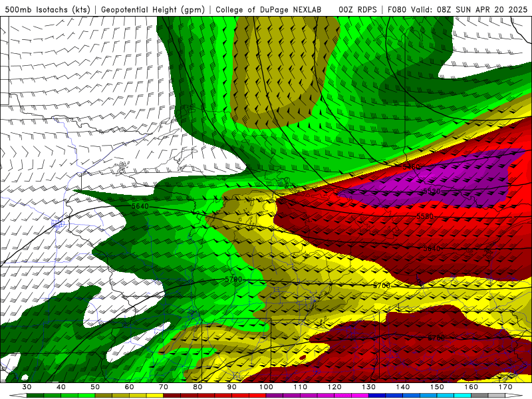
Task: Click the 40 value on the color scale
Action: click(x=61, y=387)
